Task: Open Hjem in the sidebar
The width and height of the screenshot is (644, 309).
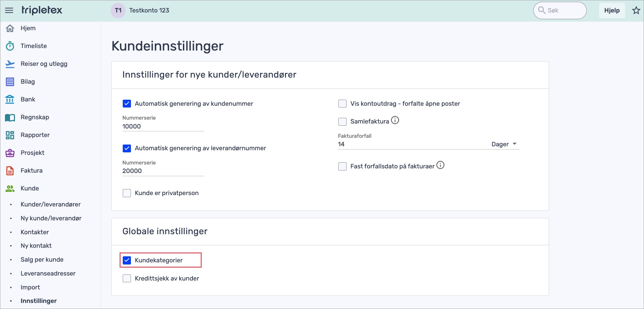Action: coord(28,28)
